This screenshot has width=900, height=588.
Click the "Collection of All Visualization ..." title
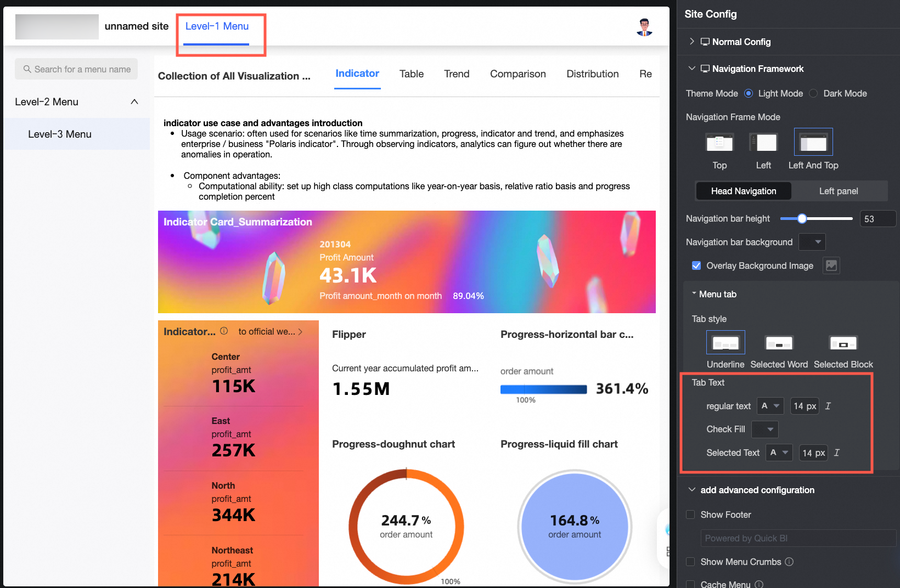coord(234,76)
